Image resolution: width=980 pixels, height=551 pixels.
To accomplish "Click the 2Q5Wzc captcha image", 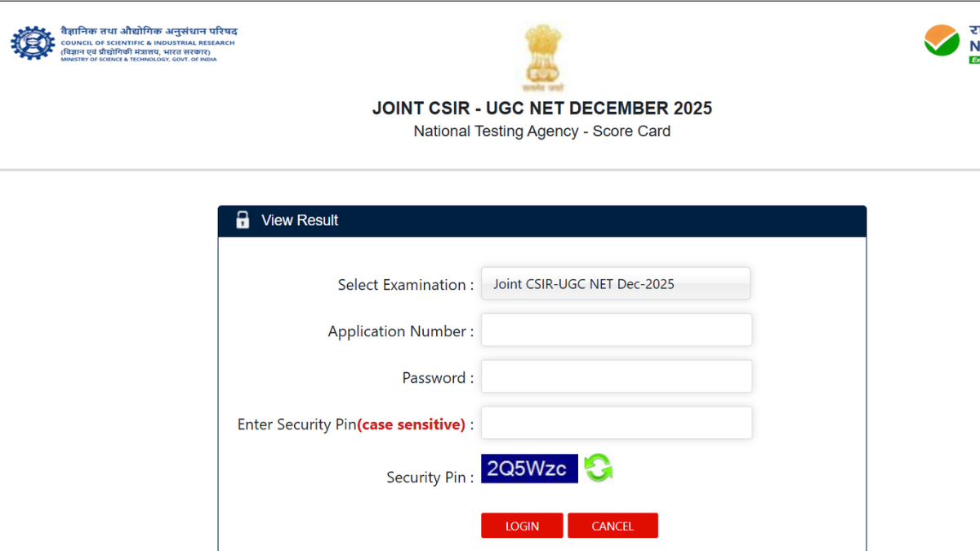I will (x=529, y=469).
